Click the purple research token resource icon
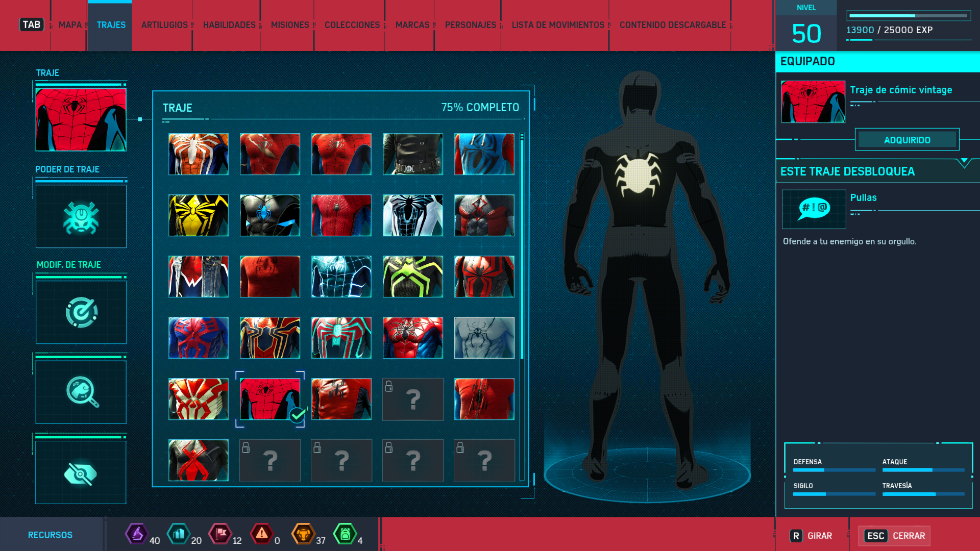 [136, 534]
